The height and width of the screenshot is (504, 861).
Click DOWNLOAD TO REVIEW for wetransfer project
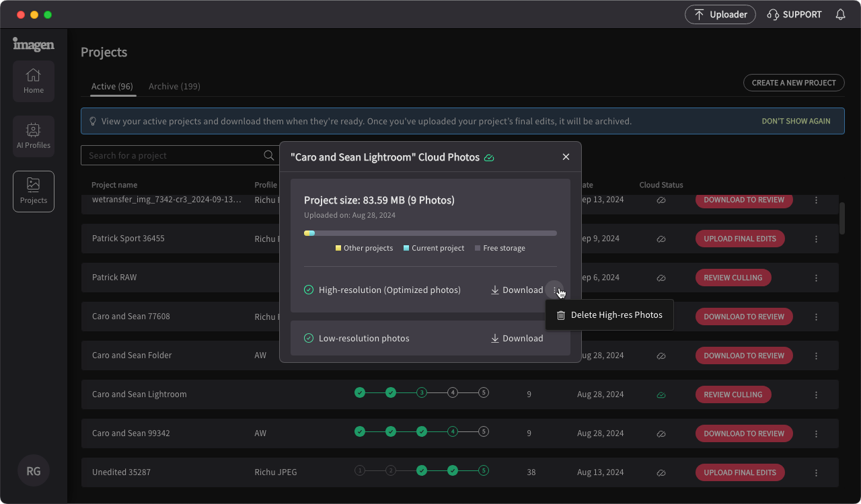click(x=744, y=200)
